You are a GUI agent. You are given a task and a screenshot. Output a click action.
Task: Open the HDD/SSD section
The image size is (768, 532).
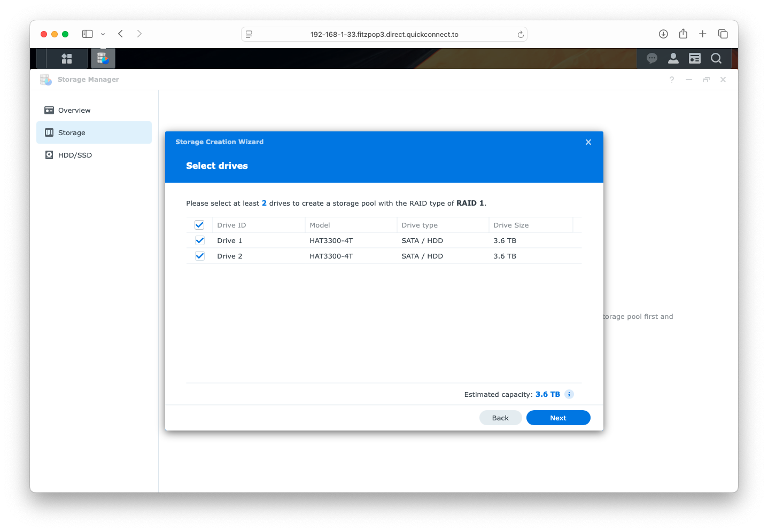coord(94,155)
